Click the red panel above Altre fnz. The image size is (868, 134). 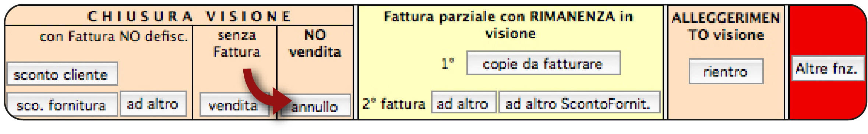(x=827, y=32)
